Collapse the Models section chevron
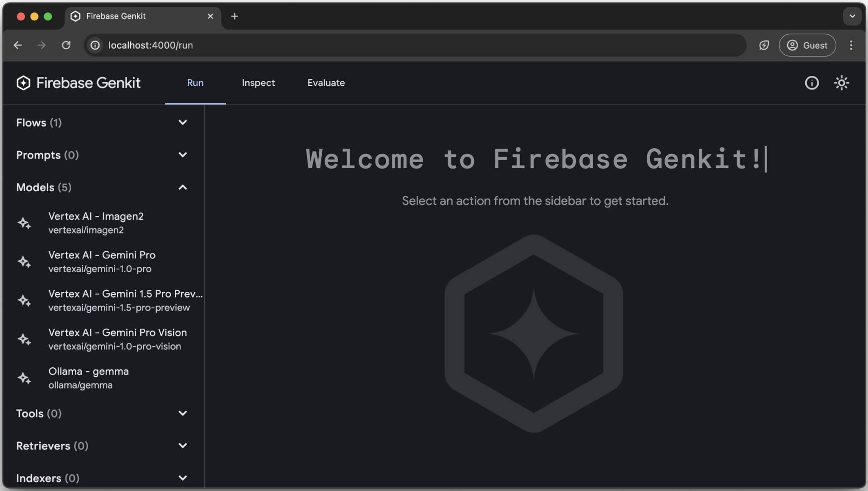 click(x=183, y=187)
